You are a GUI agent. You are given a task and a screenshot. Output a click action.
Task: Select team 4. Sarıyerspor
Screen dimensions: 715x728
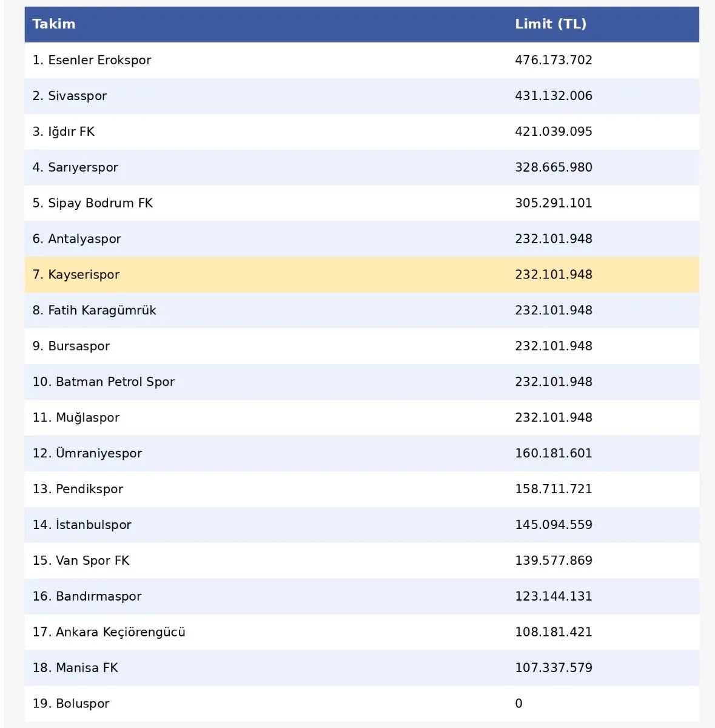(75, 167)
